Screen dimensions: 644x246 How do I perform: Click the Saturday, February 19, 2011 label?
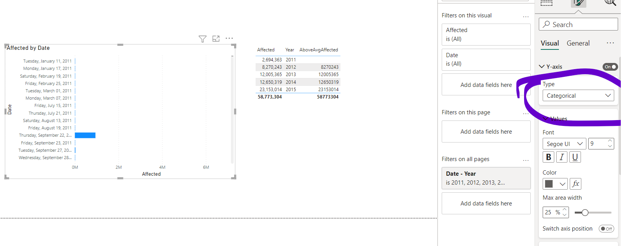pos(46,76)
